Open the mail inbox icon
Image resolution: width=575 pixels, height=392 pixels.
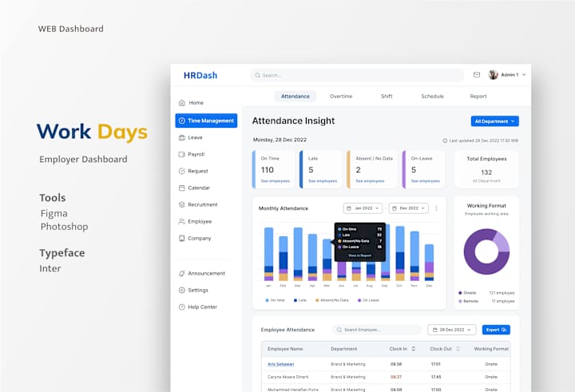pyautogui.click(x=477, y=75)
